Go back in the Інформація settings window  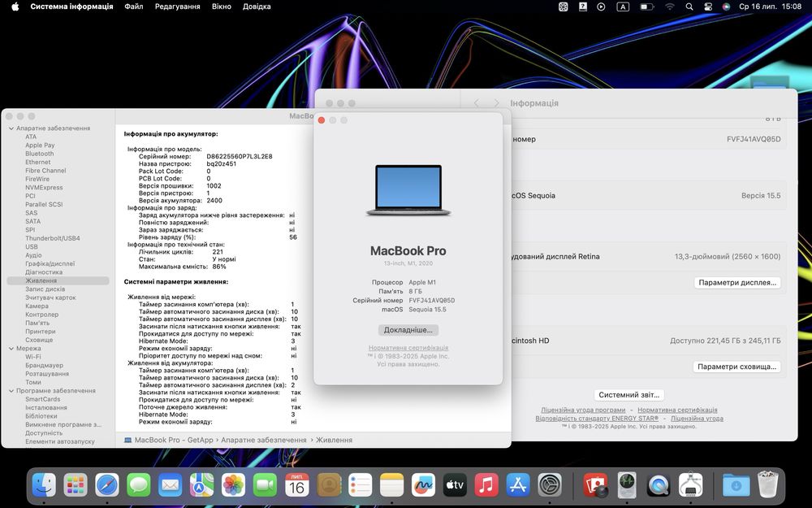tap(477, 103)
